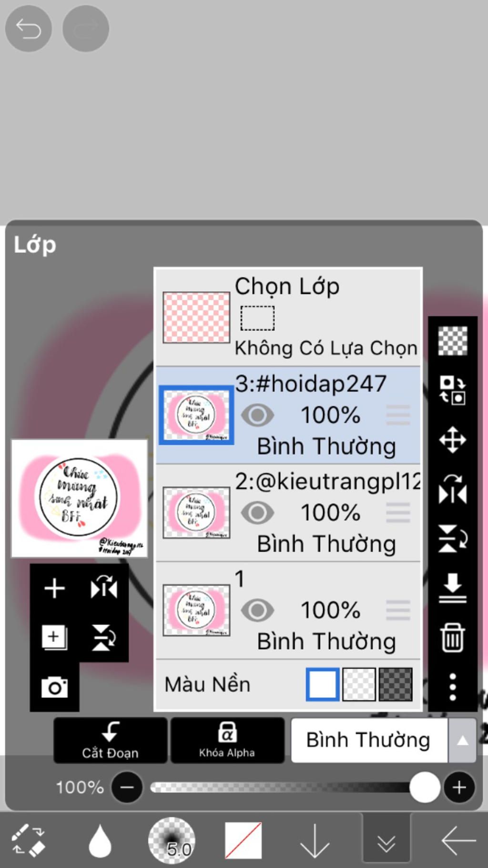Hide layer 3:#hoidap247 with eye icon
Screen dimensions: 488x868
pyautogui.click(x=257, y=415)
